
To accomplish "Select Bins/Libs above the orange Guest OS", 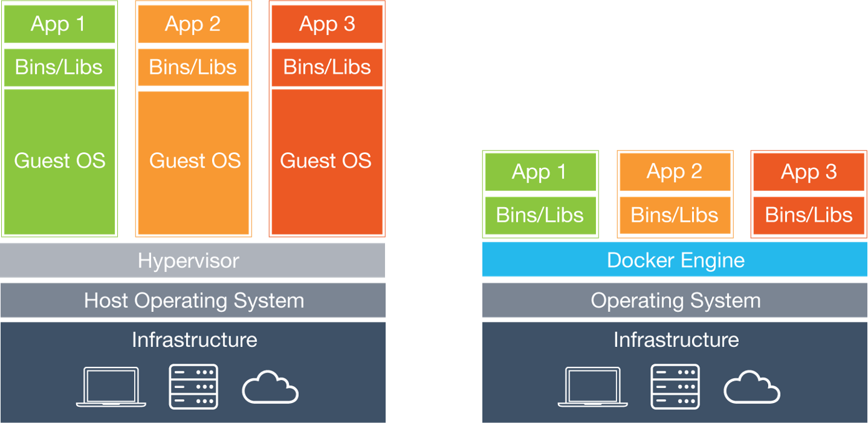I will pos(193,67).
